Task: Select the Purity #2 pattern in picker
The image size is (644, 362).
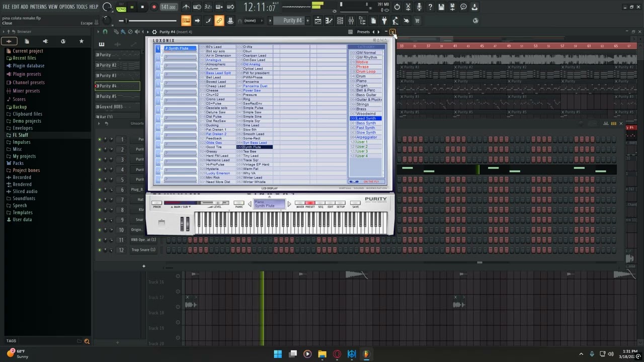Action: coord(118,65)
